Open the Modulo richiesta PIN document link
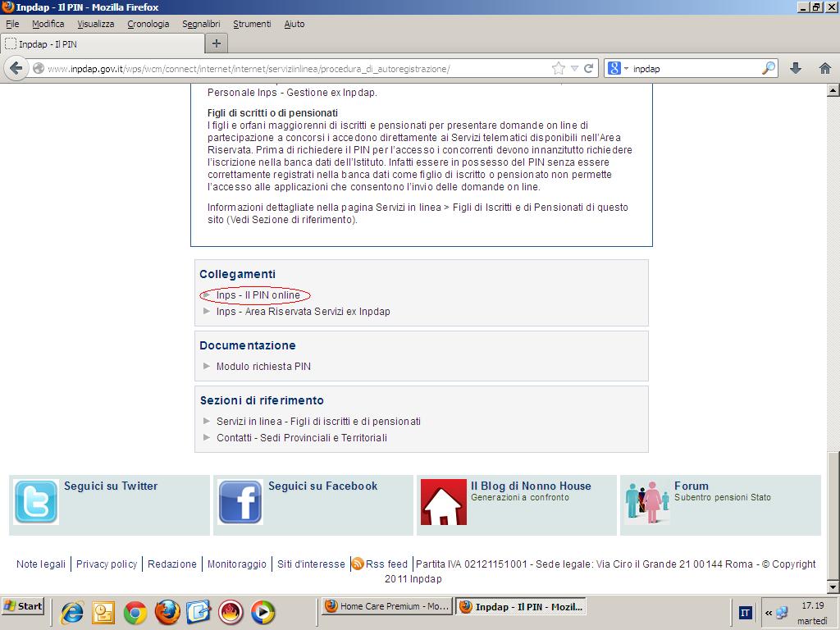The image size is (840, 630). click(263, 367)
